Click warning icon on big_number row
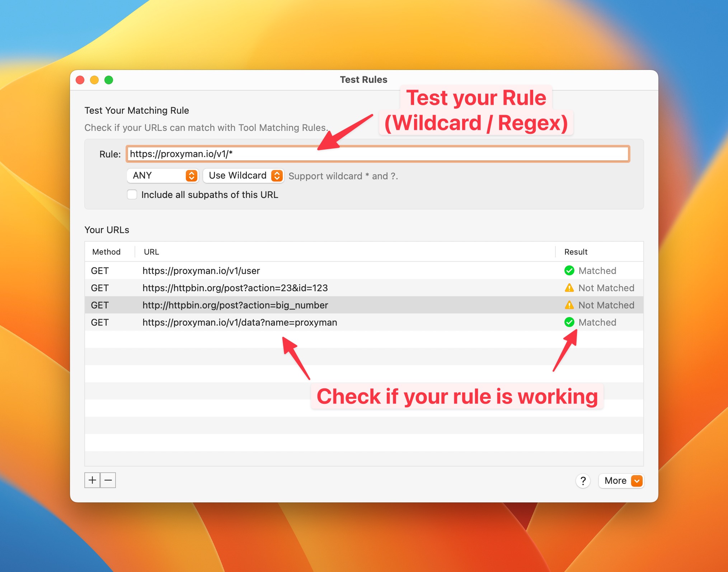Image resolution: width=728 pixels, height=572 pixels. pyautogui.click(x=569, y=305)
